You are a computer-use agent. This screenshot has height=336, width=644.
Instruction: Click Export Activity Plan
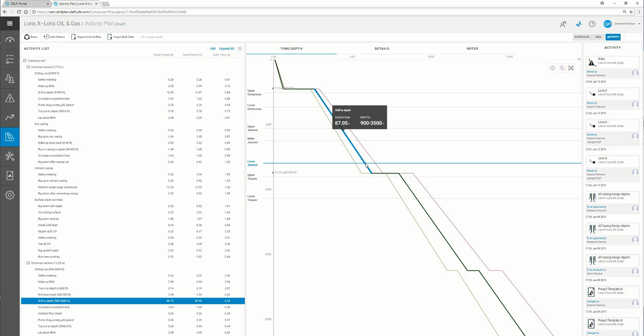86,37
